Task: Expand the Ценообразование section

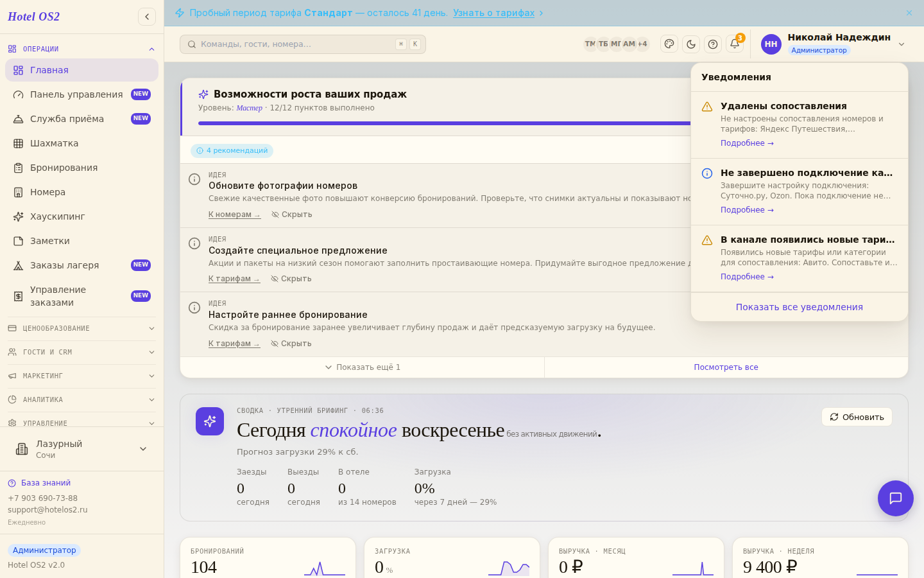Action: pos(81,328)
